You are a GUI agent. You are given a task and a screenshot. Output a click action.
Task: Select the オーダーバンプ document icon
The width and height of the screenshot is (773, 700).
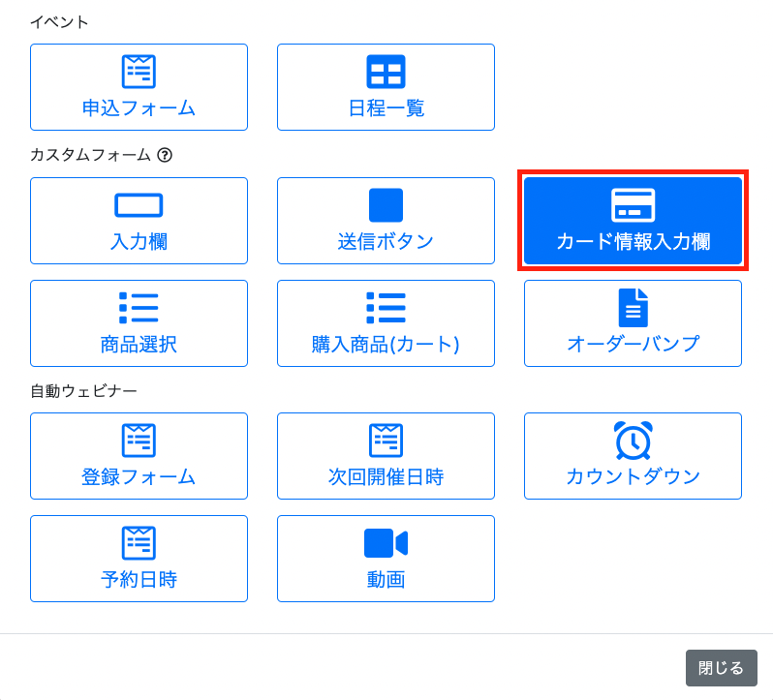[633, 308]
